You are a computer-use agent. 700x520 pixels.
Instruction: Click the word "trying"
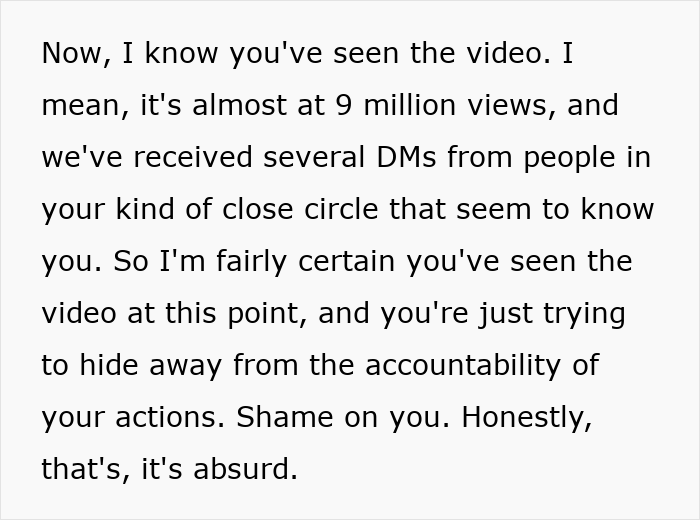point(582,314)
